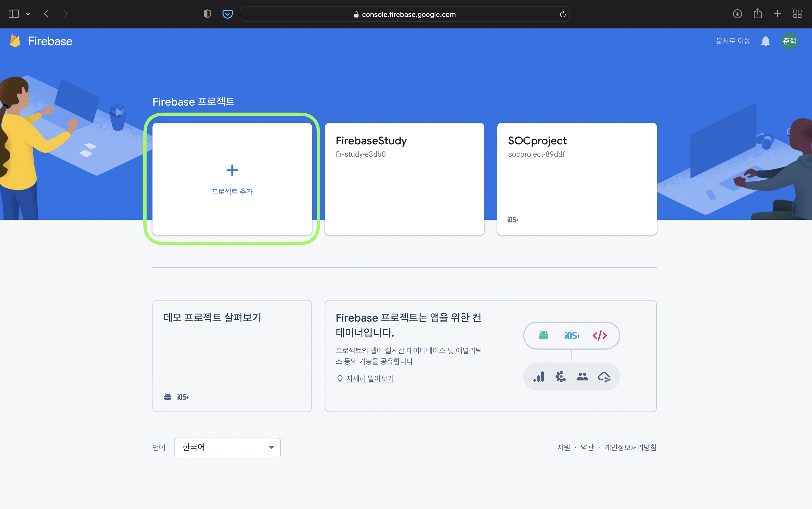Viewport: 812px width, 509px height.
Task: Show the tab overview grid
Action: 797,14
